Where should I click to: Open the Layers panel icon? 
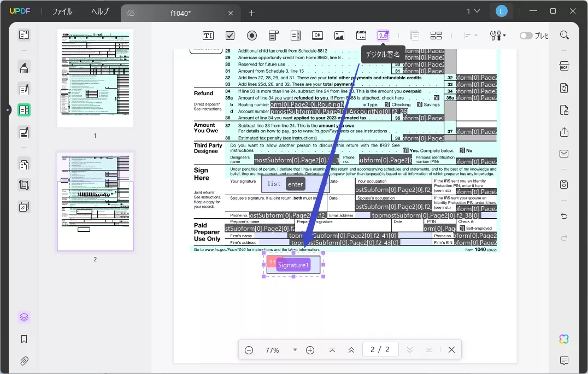click(24, 317)
